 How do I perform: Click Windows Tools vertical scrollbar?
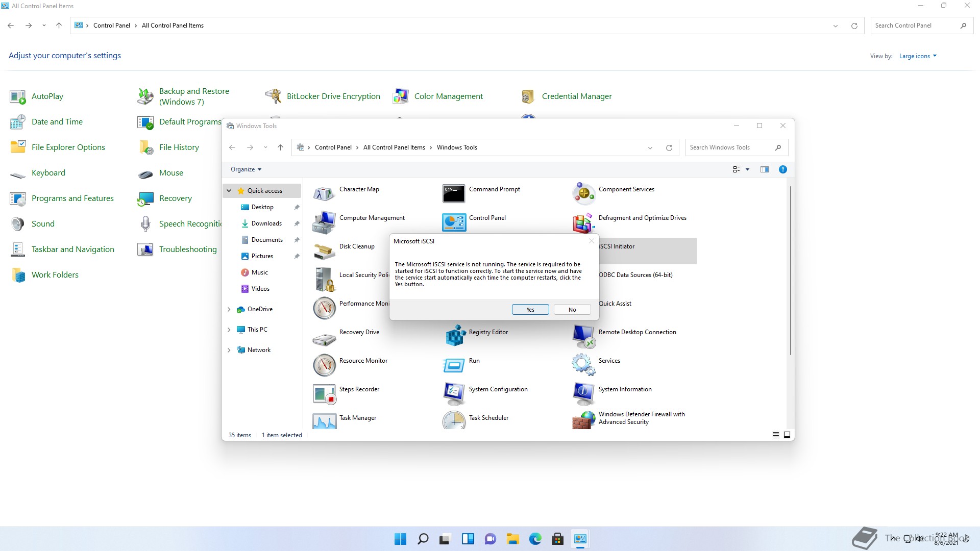790,270
